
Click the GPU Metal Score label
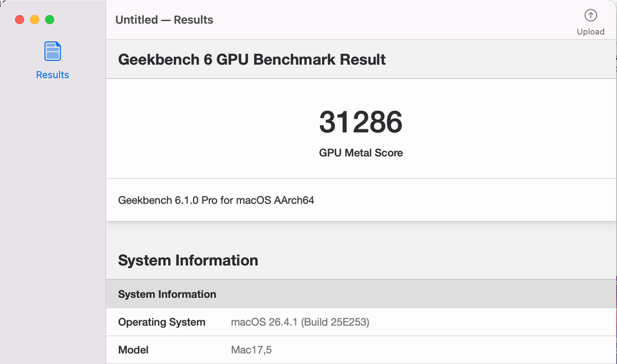click(x=361, y=152)
